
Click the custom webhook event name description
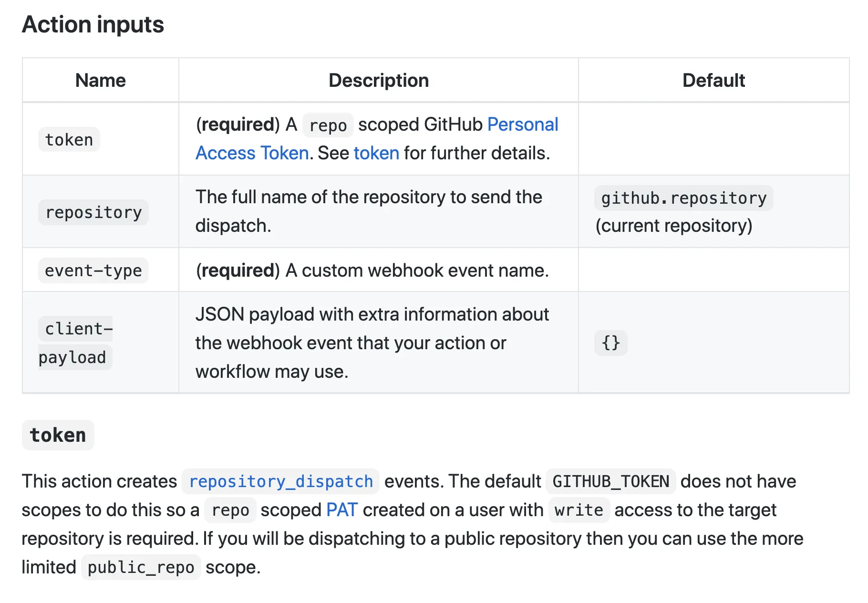point(372,270)
